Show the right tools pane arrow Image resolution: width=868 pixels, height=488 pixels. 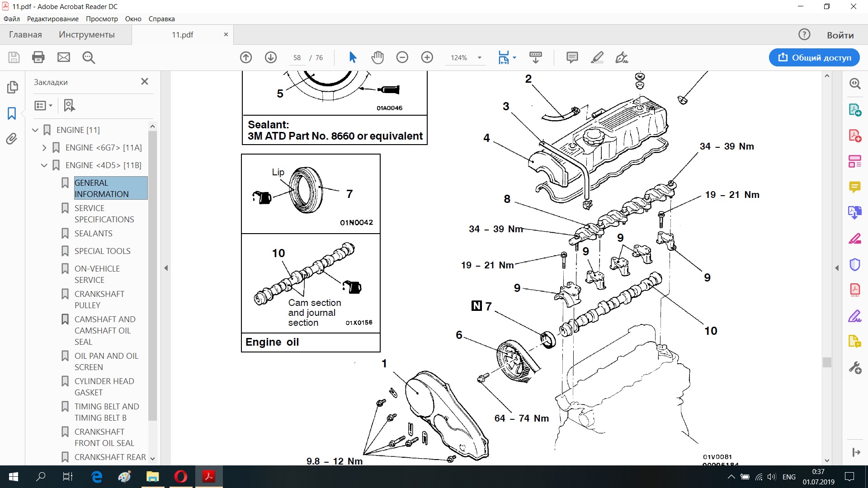coord(836,268)
